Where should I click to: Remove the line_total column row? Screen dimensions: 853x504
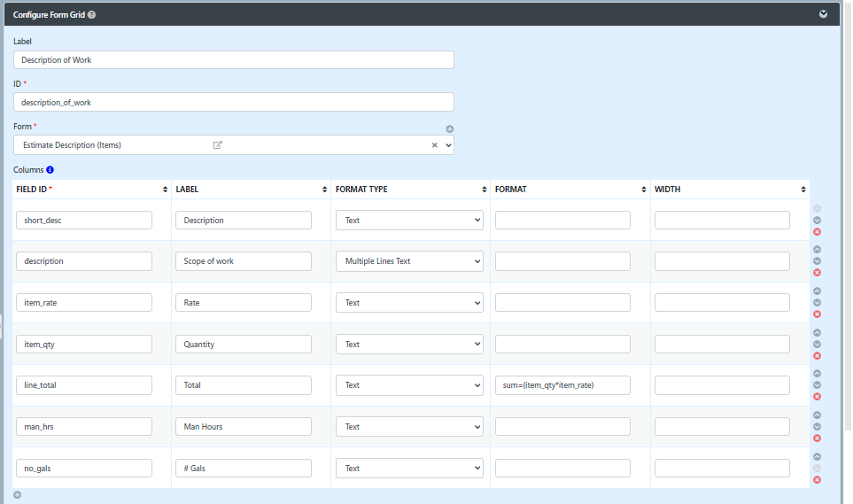[817, 397]
